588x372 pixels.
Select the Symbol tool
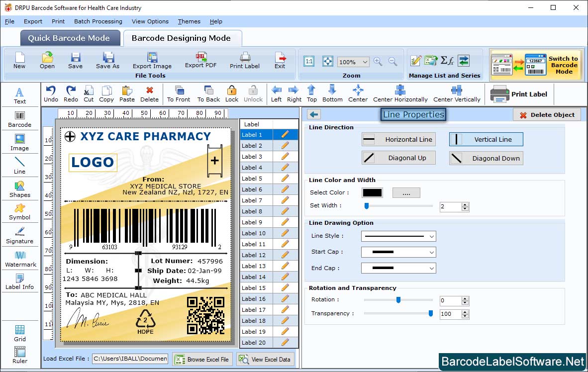(x=19, y=212)
